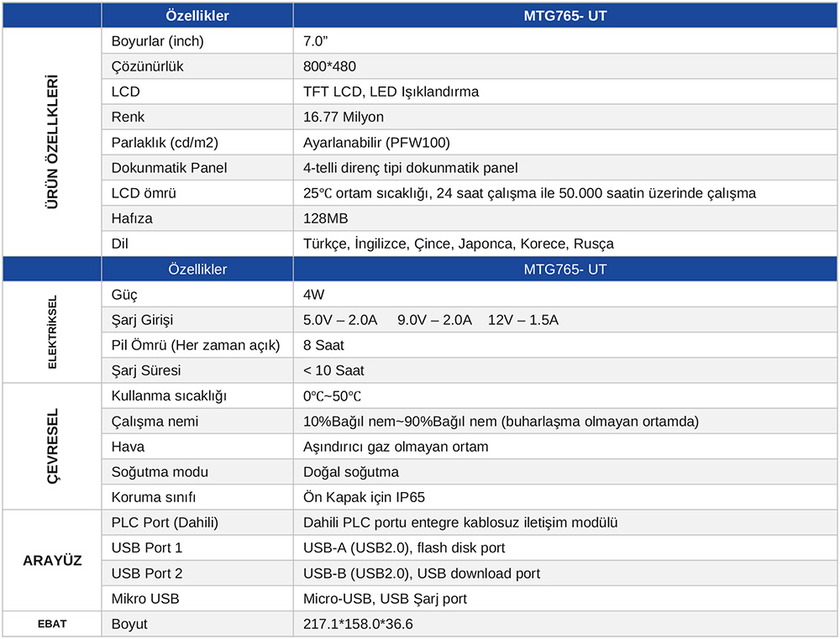Click the 'ARAYÜZ' section heading
The image size is (840, 639).
coord(52,560)
